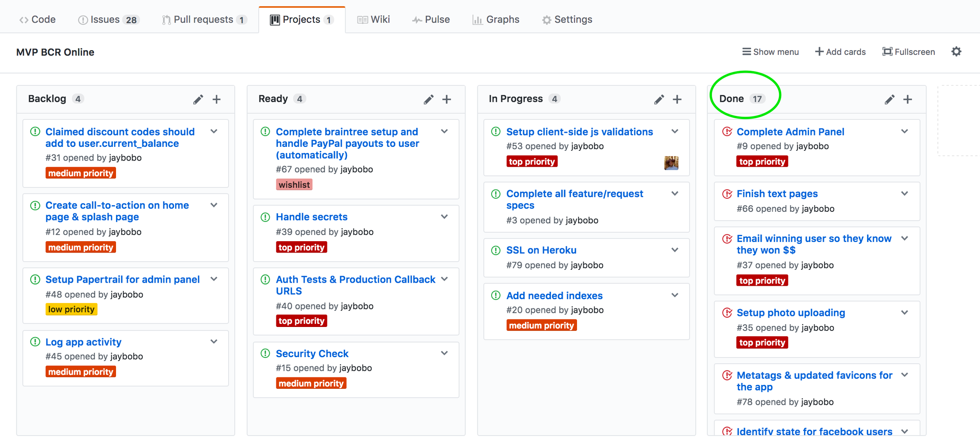
Task: Click the pencil edit icon on In Progress column
Action: click(x=659, y=99)
